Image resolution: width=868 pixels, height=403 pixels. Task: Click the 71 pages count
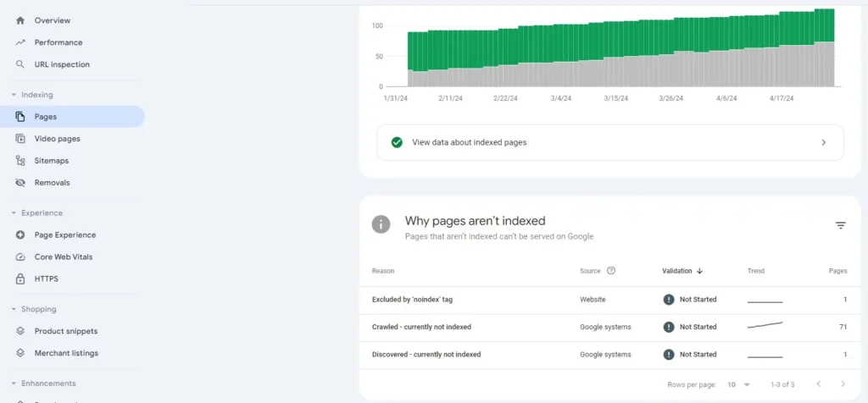coord(843,327)
